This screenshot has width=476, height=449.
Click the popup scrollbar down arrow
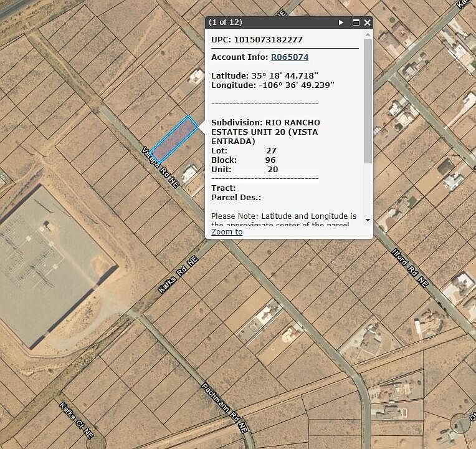point(368,220)
